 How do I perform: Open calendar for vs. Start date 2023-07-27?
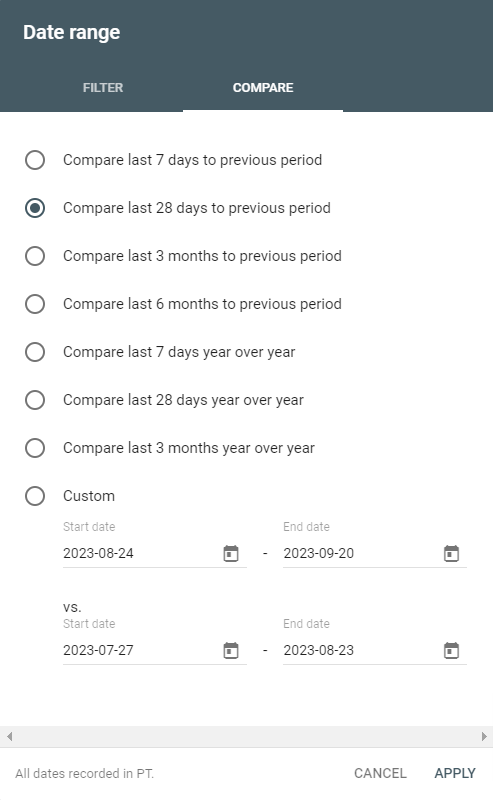coord(231,650)
